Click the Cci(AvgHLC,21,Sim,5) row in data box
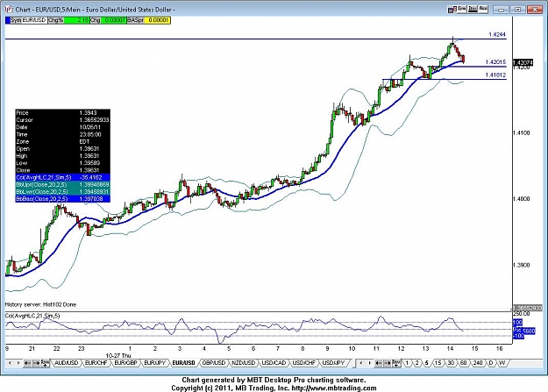548x392 pixels. pyautogui.click(x=62, y=177)
